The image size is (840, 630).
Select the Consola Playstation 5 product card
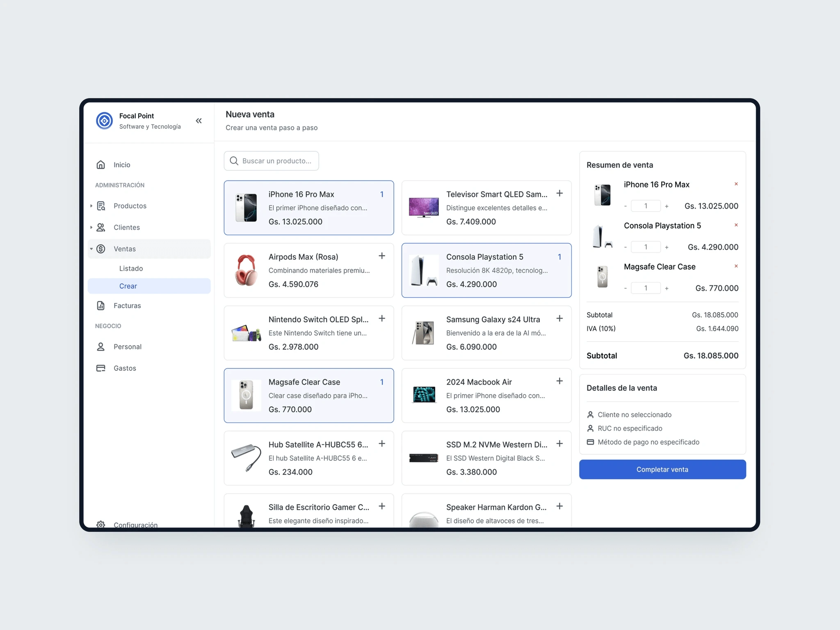coord(486,270)
